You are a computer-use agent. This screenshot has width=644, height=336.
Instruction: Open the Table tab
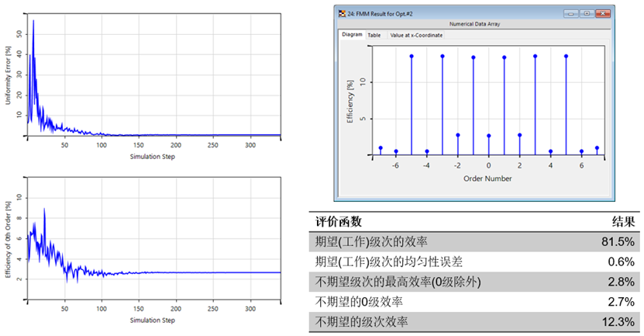tap(374, 36)
